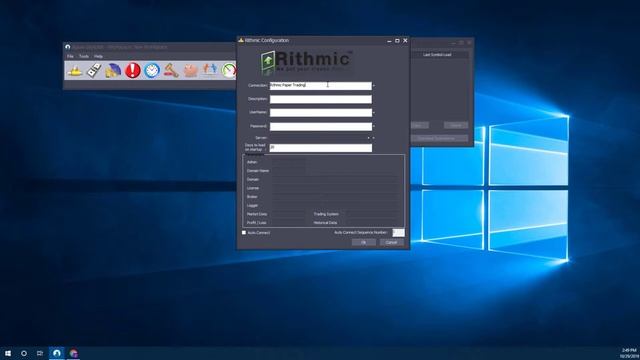Click the two people toolbar icon

[210, 70]
